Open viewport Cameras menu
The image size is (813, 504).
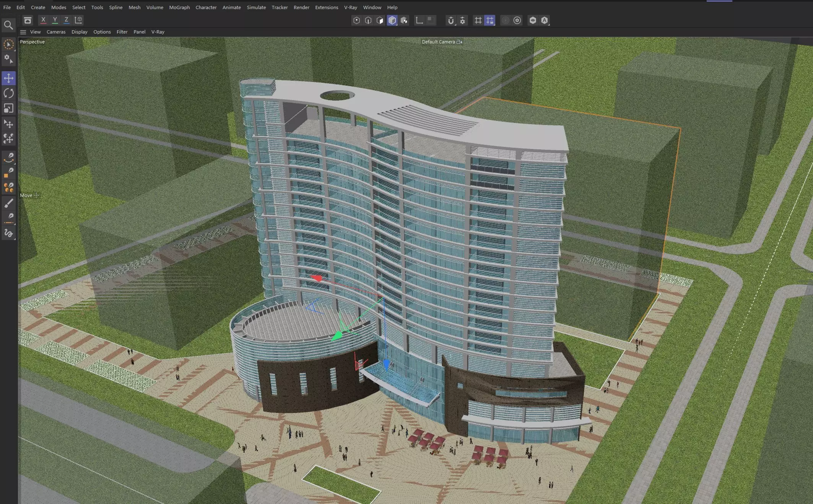[56, 32]
